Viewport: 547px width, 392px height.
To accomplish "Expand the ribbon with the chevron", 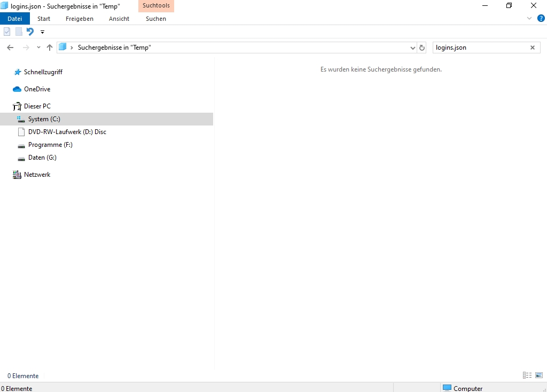I will click(529, 19).
